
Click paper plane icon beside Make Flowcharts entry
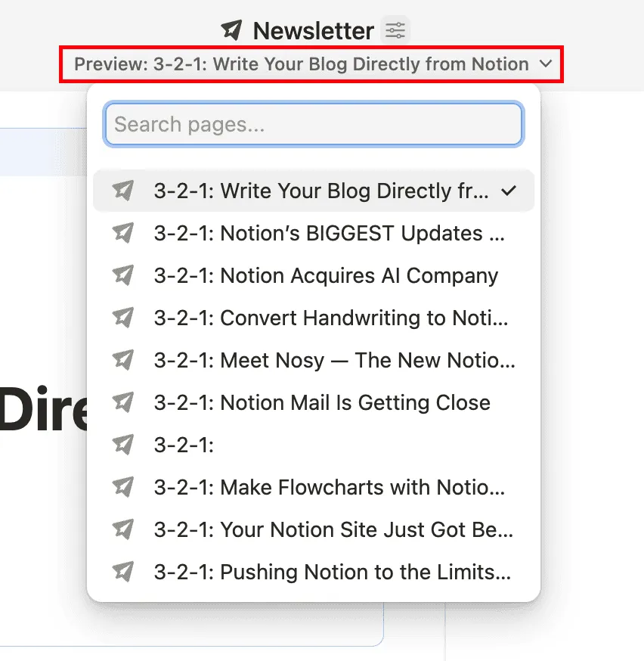[122, 488]
